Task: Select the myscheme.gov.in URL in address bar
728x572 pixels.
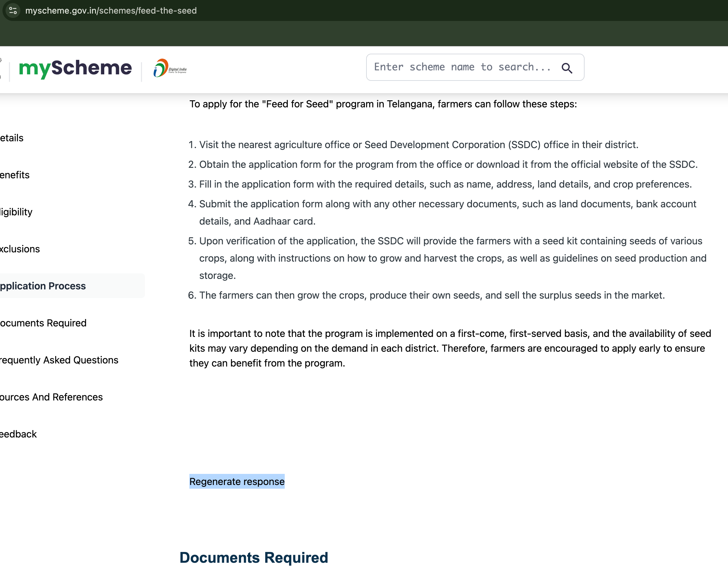Action: click(111, 11)
